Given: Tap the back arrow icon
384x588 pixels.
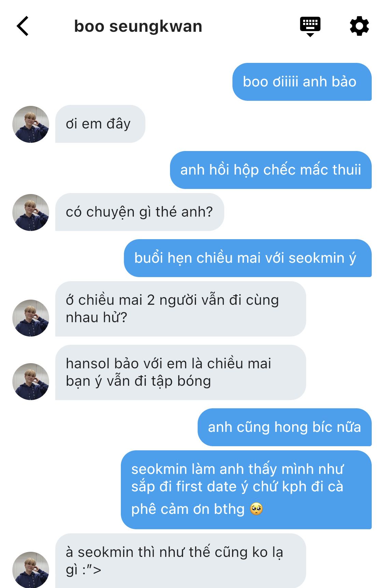Looking at the screenshot, I should (x=23, y=26).
